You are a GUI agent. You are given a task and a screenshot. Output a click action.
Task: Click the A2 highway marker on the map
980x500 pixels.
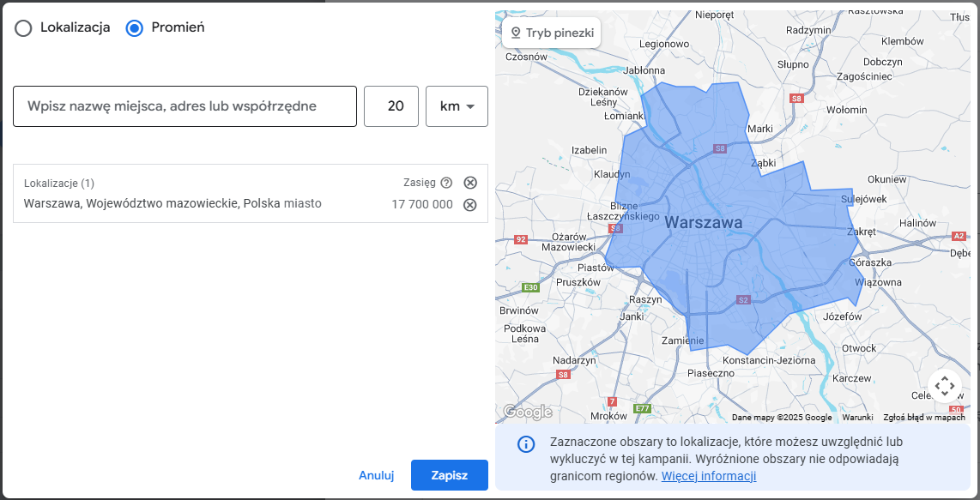tap(959, 235)
